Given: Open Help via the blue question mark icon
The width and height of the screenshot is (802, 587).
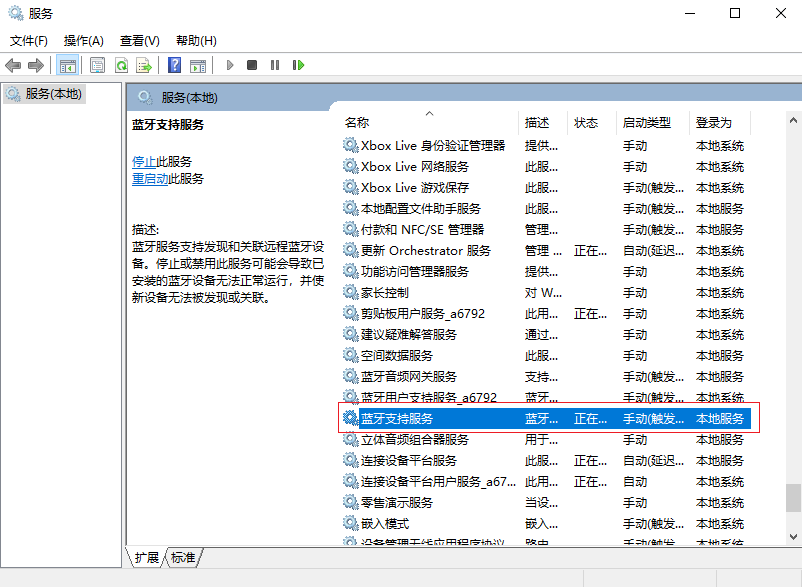Looking at the screenshot, I should 174,65.
